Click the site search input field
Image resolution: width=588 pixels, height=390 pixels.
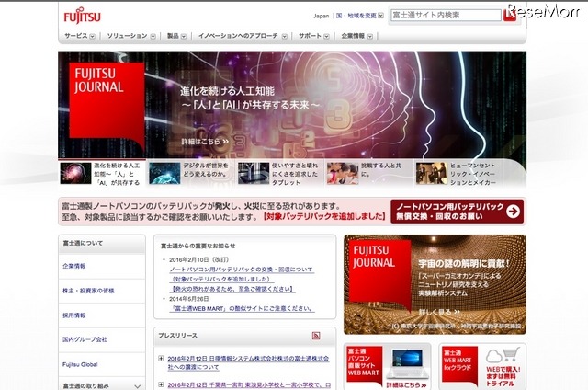click(446, 16)
